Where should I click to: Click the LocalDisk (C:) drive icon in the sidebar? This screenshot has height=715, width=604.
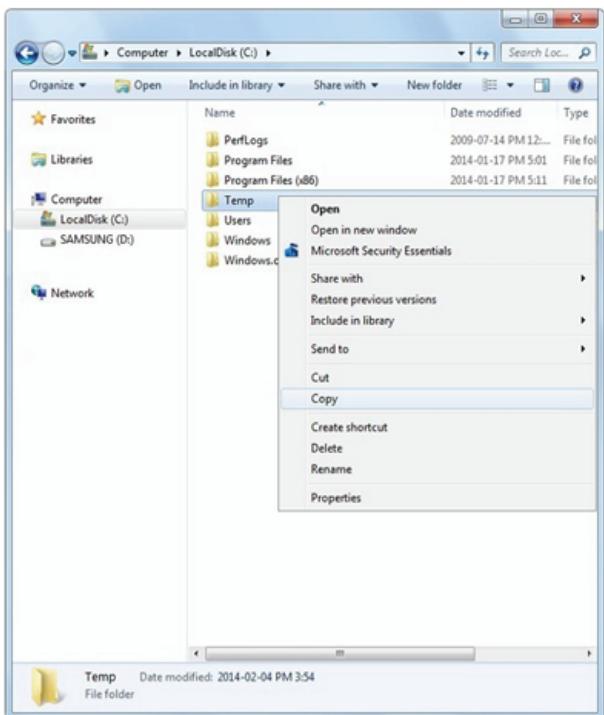click(48, 219)
